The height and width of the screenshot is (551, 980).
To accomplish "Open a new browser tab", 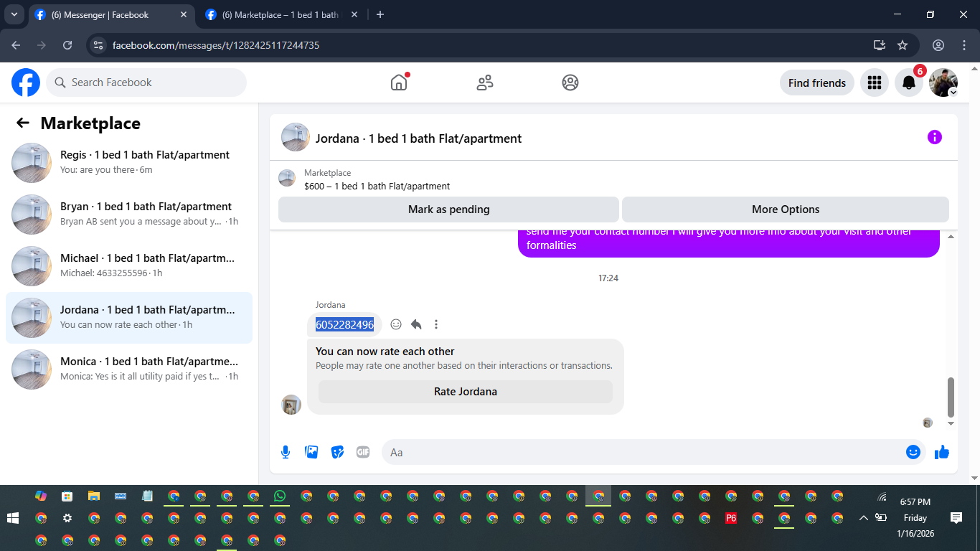I will point(380,14).
